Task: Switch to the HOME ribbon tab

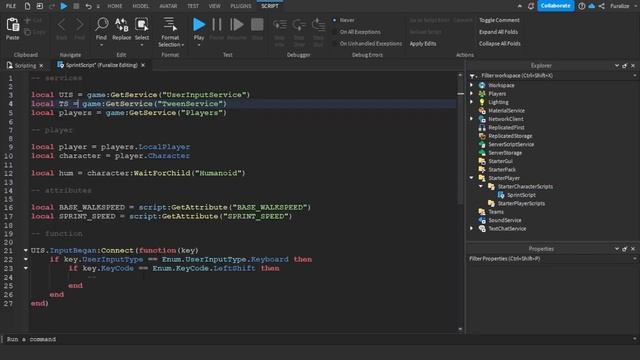Action: tap(115, 6)
